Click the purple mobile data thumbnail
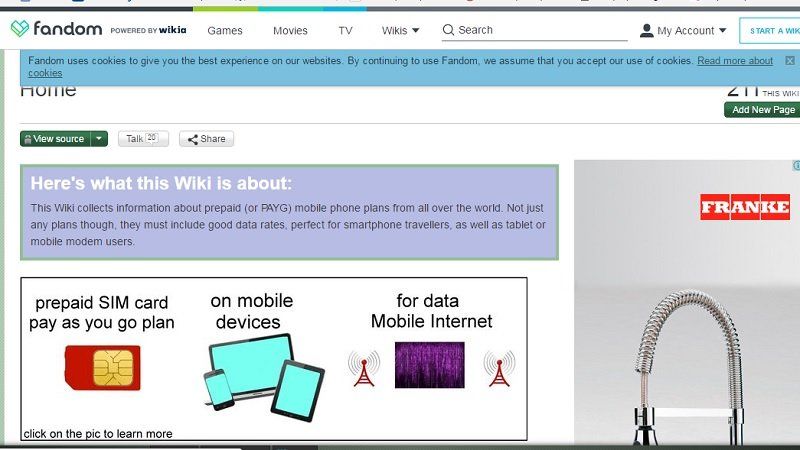800x450 pixels. (430, 365)
